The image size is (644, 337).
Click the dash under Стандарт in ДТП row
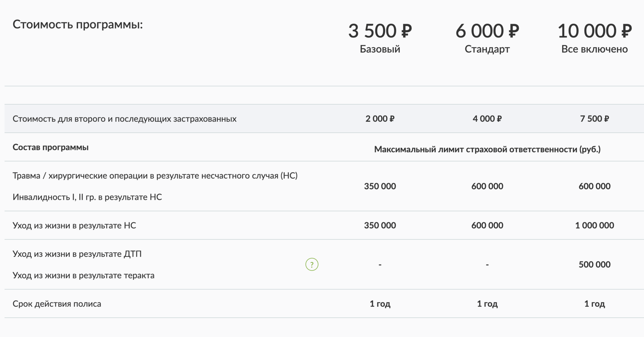click(487, 265)
